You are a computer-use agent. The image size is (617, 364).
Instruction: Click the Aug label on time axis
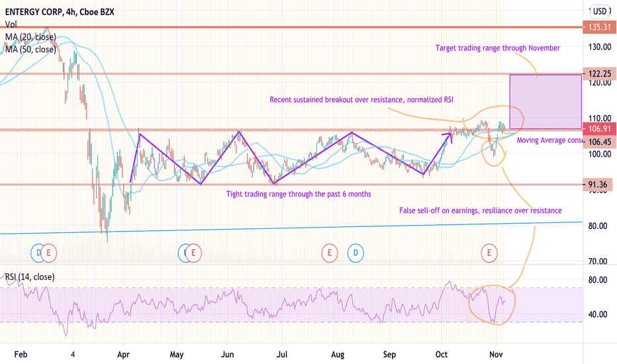(338, 355)
